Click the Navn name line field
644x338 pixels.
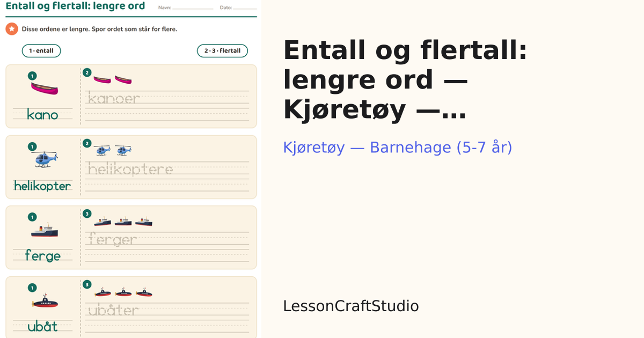(193, 8)
